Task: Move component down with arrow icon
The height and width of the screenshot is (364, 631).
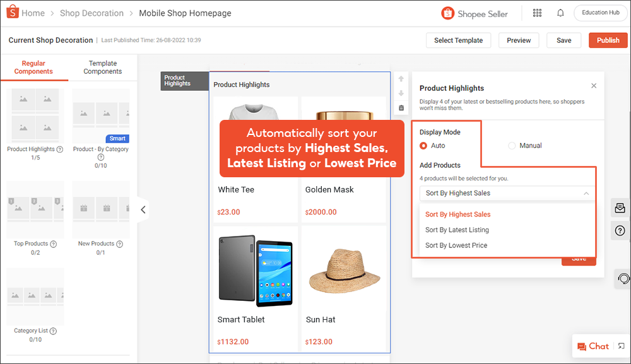Action: pyautogui.click(x=401, y=93)
